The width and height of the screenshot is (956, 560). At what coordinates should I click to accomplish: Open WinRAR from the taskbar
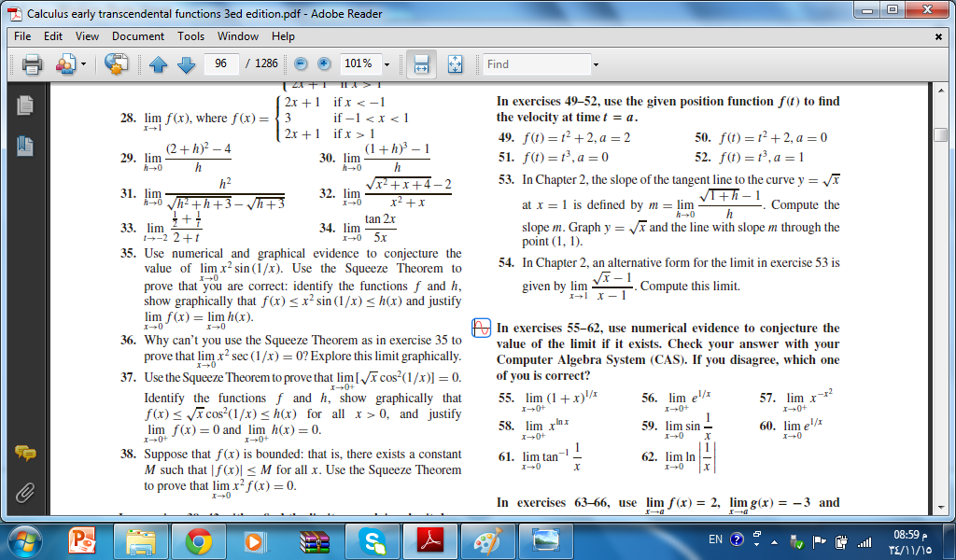[314, 541]
